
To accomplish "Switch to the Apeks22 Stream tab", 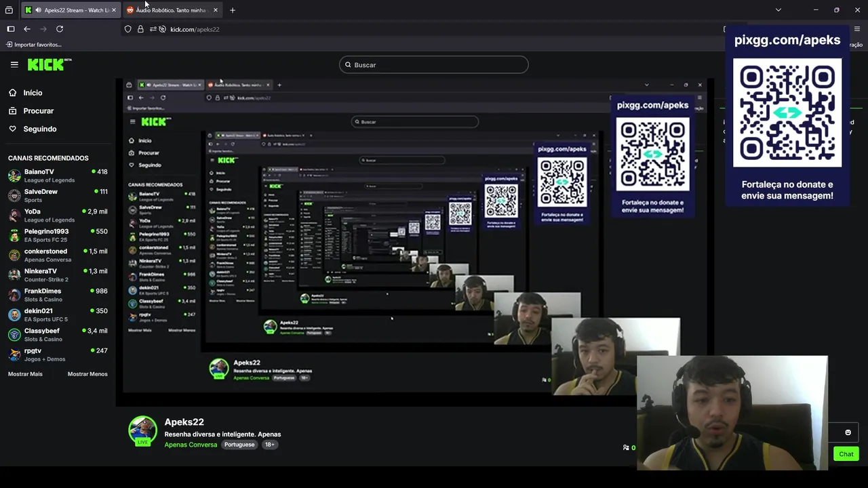I will click(71, 10).
